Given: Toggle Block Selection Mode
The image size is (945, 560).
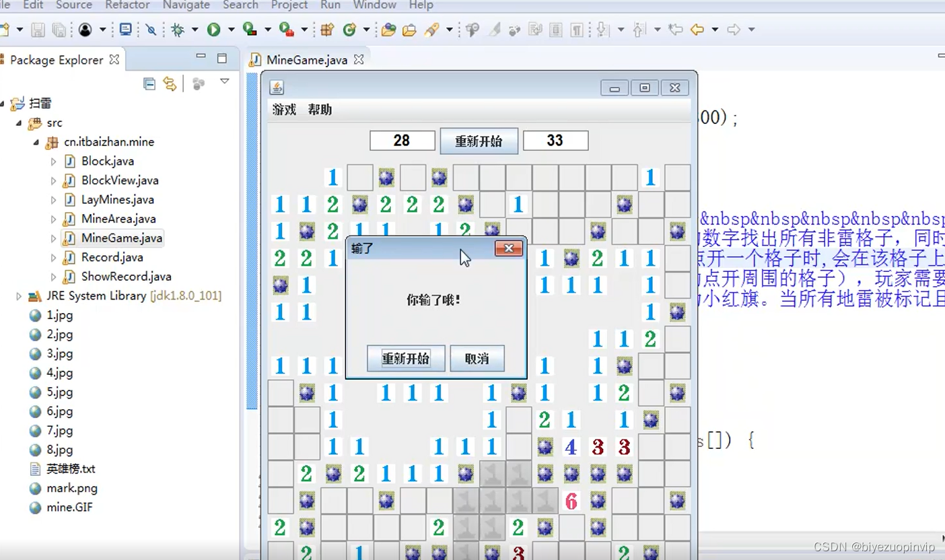Looking at the screenshot, I should click(x=556, y=30).
